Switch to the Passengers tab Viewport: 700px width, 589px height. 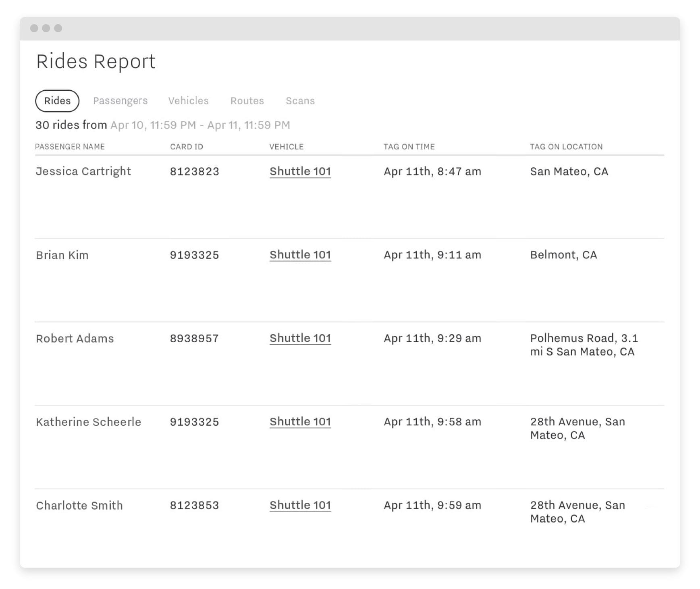[120, 101]
